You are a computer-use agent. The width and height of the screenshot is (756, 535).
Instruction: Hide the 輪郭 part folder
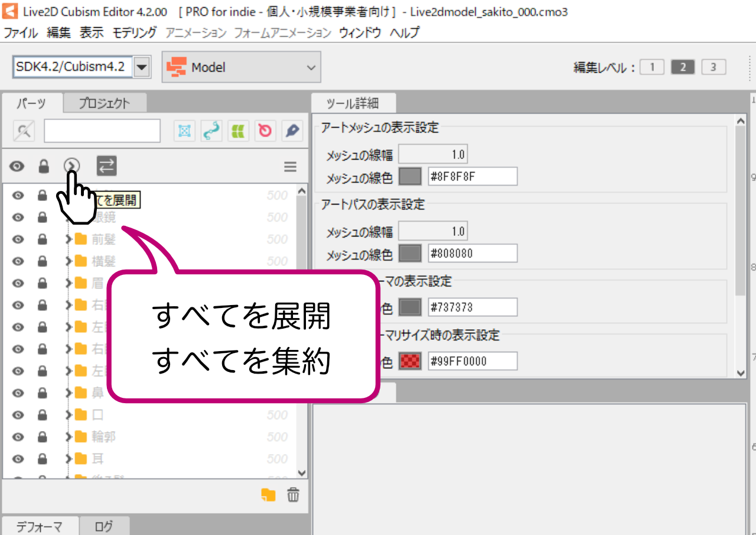[18, 437]
